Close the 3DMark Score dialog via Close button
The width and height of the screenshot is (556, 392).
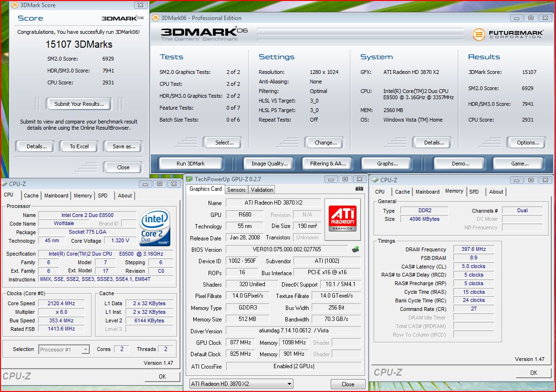coord(123,167)
